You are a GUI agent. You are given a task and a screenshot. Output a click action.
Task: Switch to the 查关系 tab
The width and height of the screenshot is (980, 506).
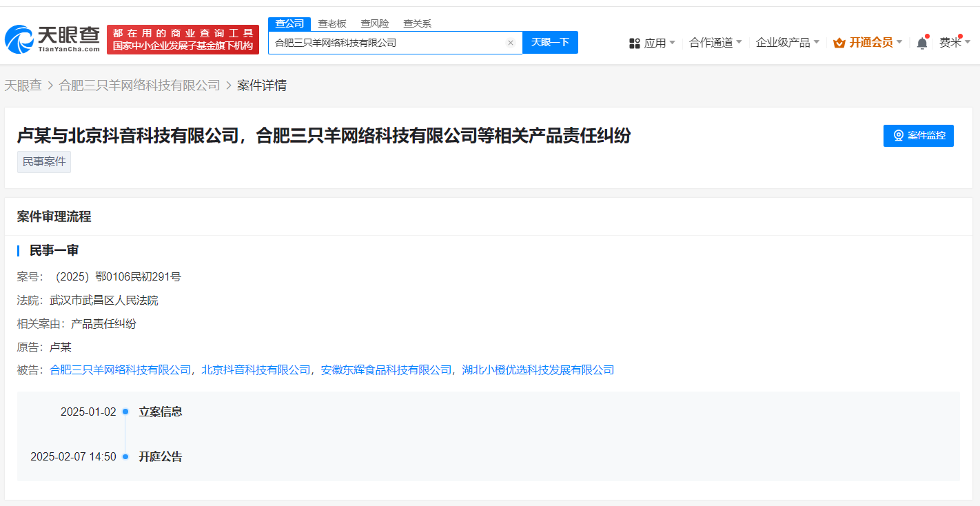point(418,23)
